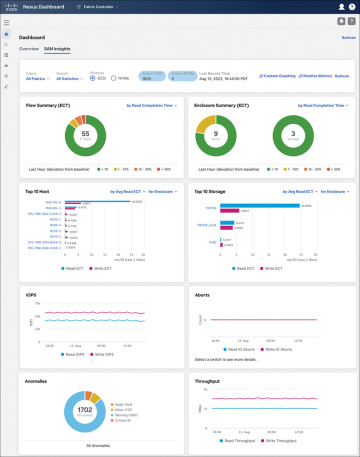Open Top 10 Host for Enclosure dropdown
The image size is (360, 457).
click(x=163, y=192)
